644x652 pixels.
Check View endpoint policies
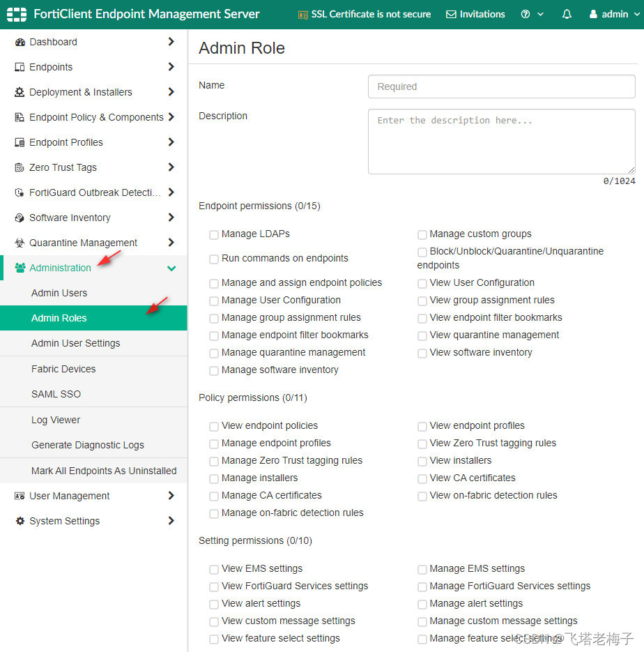click(214, 427)
